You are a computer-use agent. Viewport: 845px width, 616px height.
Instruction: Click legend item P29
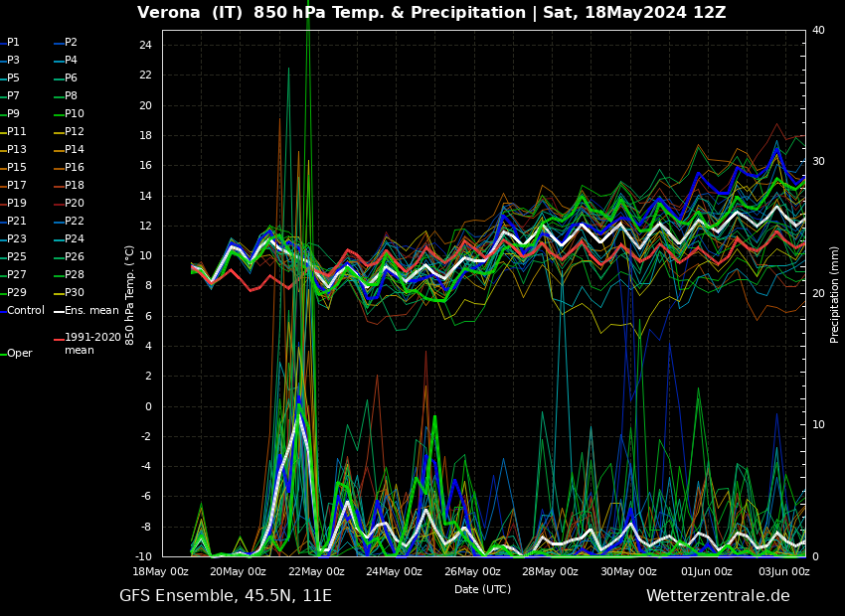(13, 292)
